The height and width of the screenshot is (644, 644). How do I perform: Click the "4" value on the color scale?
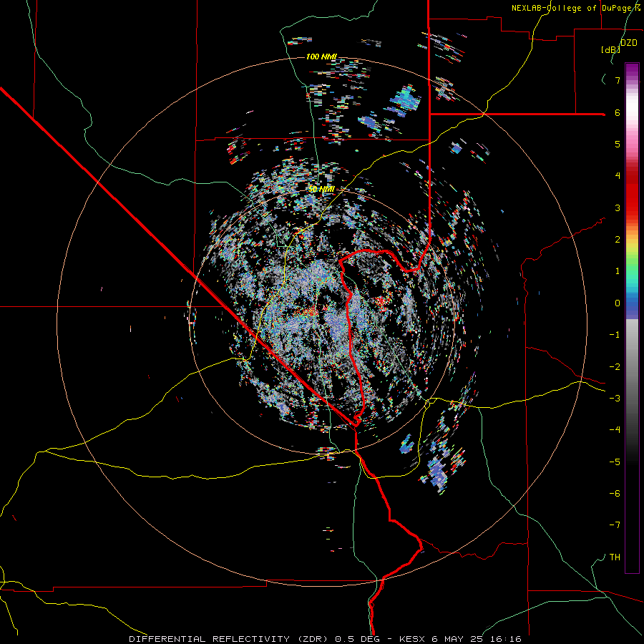tap(618, 176)
